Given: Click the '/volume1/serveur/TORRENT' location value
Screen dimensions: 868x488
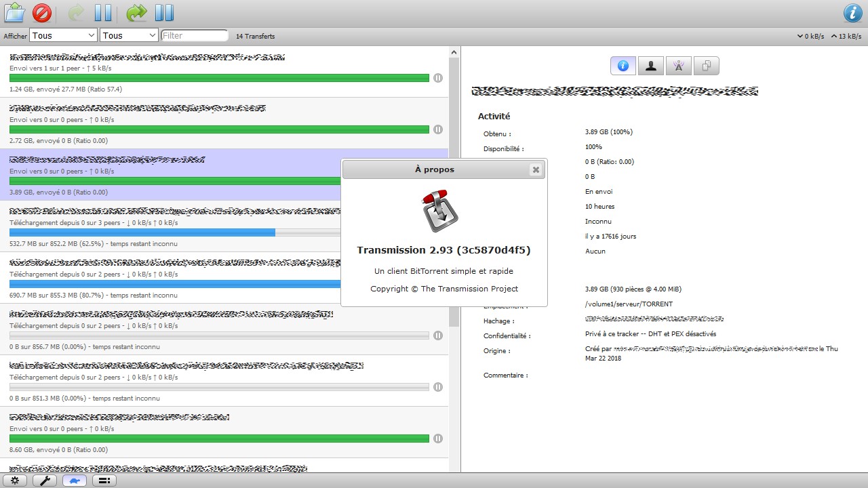Looking at the screenshot, I should pyautogui.click(x=629, y=304).
